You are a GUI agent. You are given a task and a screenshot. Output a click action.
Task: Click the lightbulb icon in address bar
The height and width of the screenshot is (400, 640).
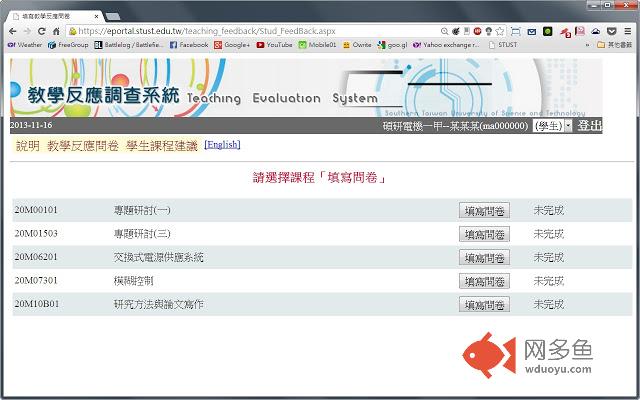click(x=488, y=31)
